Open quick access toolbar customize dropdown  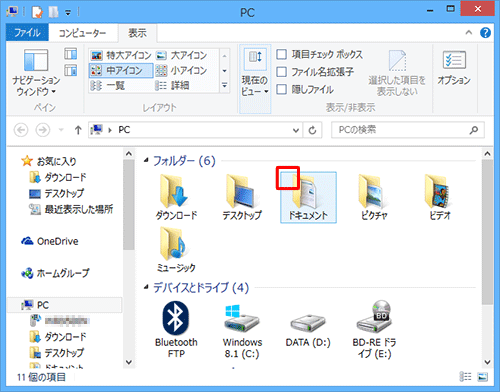pyautogui.click(x=68, y=13)
